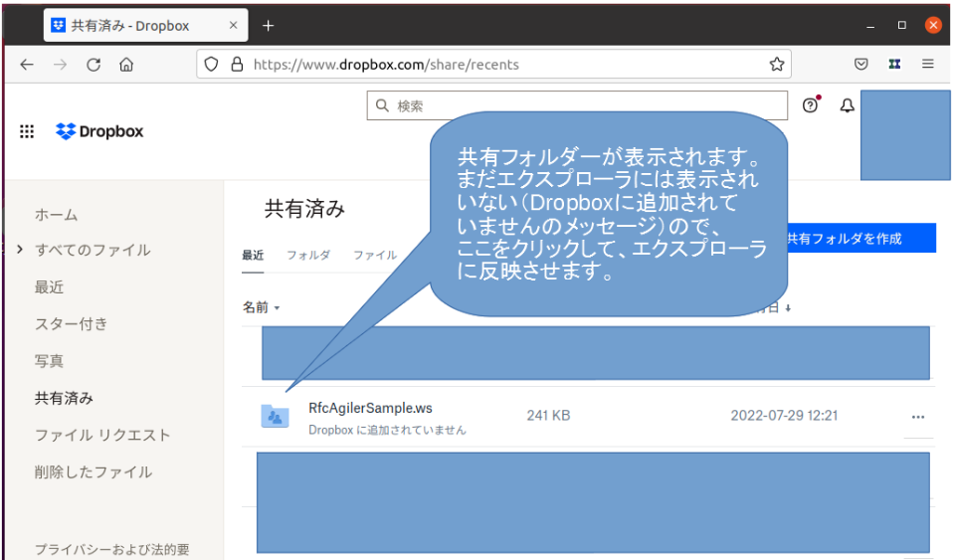Click the shield tracking protection icon
The height and width of the screenshot is (560, 953).
[x=211, y=65]
